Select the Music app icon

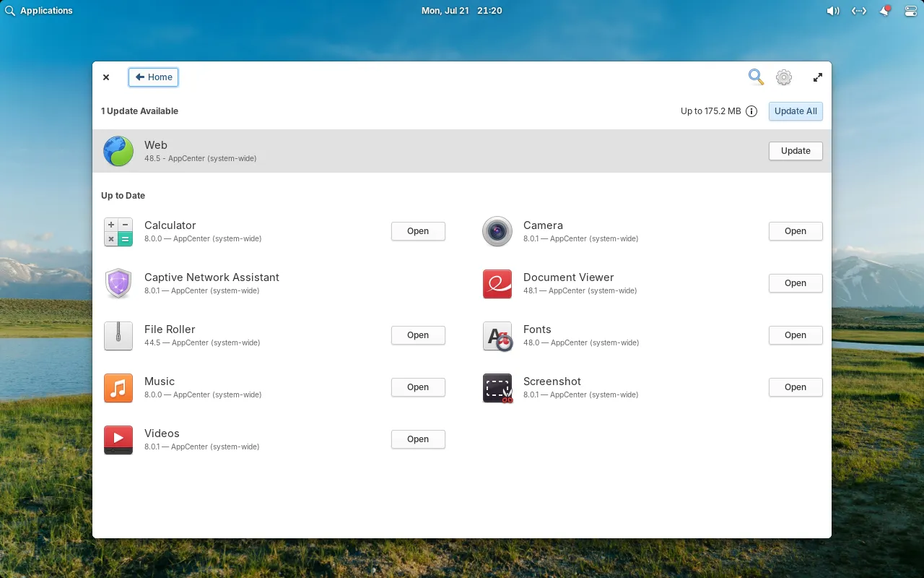pyautogui.click(x=118, y=387)
